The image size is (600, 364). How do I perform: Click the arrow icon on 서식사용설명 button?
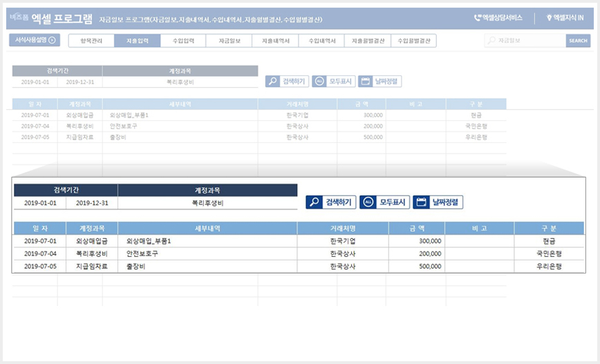[x=52, y=40]
